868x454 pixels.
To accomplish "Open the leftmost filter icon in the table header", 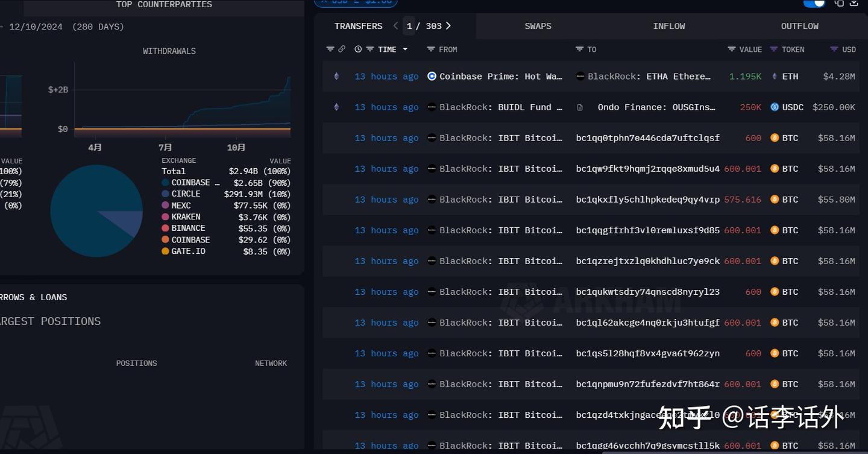I will pyautogui.click(x=330, y=49).
